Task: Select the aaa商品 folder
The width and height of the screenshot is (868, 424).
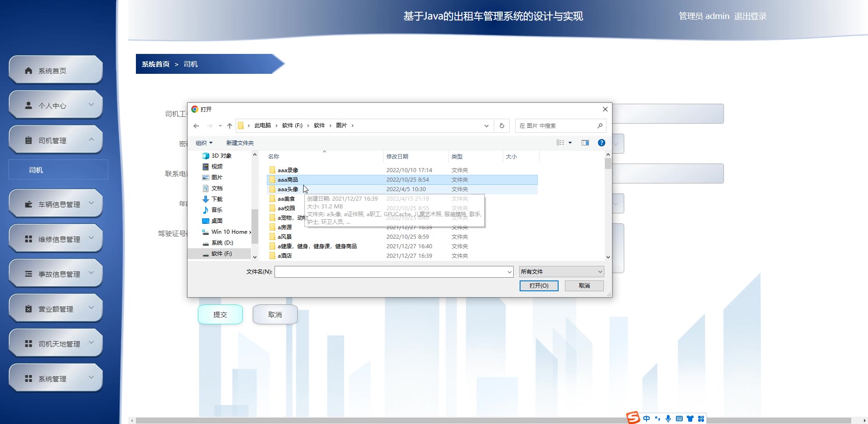Action: [x=402, y=180]
